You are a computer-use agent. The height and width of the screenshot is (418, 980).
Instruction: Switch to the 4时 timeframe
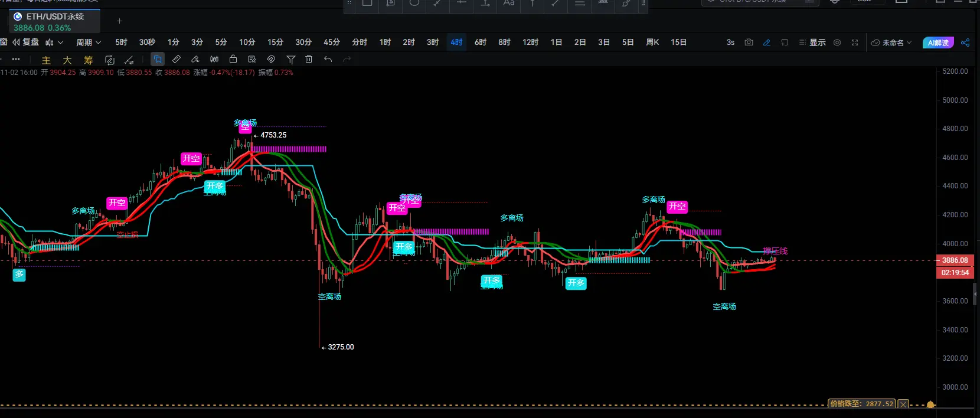(x=456, y=43)
